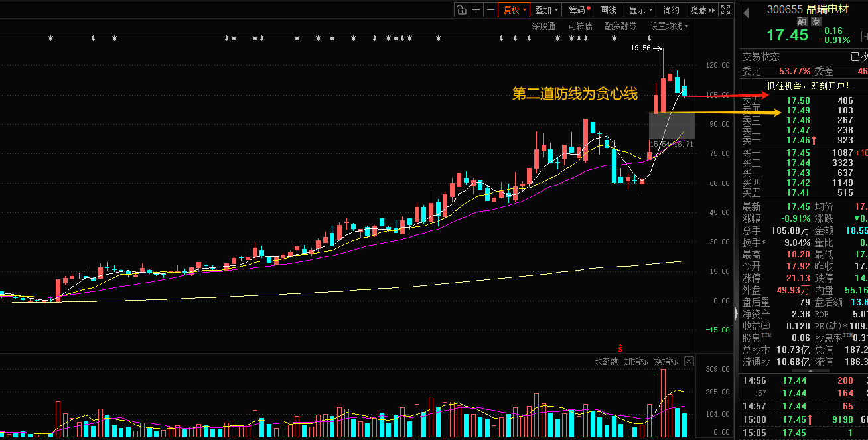Select buy-five price 17.41
The image size is (868, 440).
pyautogui.click(x=797, y=192)
